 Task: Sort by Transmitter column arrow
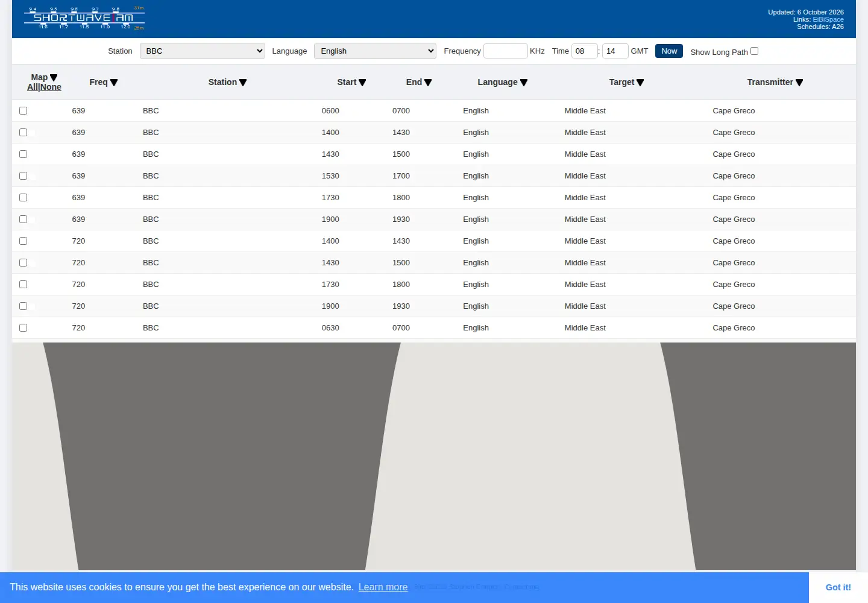pos(799,83)
